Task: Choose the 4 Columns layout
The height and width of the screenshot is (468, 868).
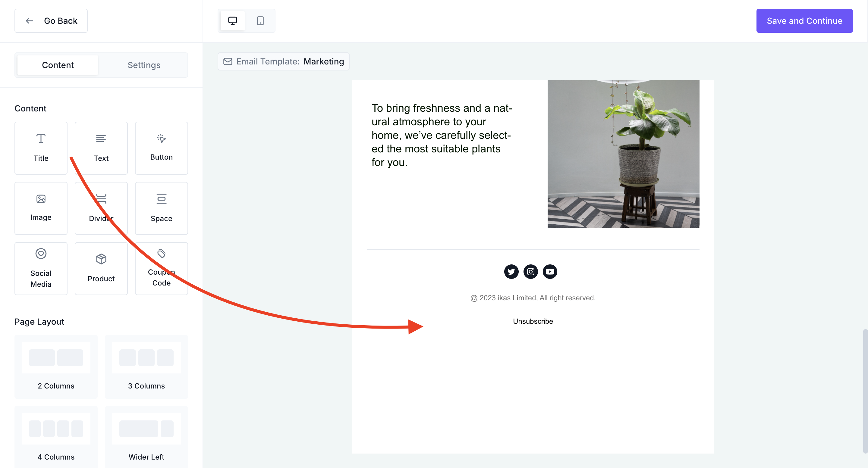Action: click(x=56, y=437)
